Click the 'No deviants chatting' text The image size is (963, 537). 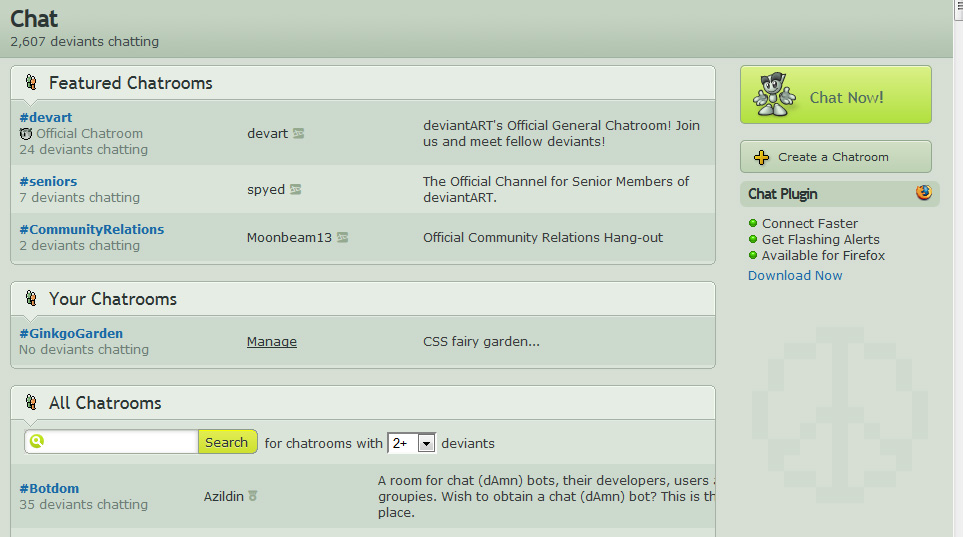84,349
